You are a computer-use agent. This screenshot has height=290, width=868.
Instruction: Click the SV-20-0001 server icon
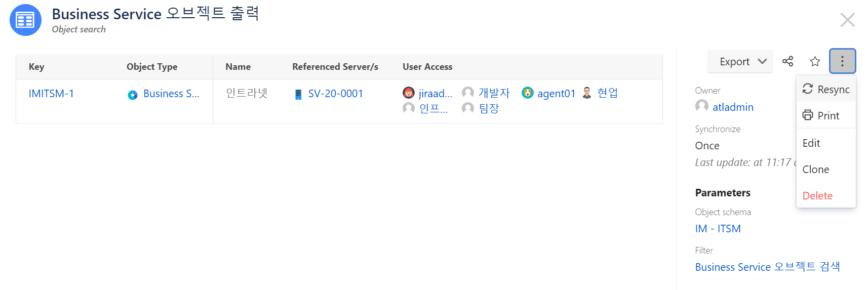tap(298, 94)
